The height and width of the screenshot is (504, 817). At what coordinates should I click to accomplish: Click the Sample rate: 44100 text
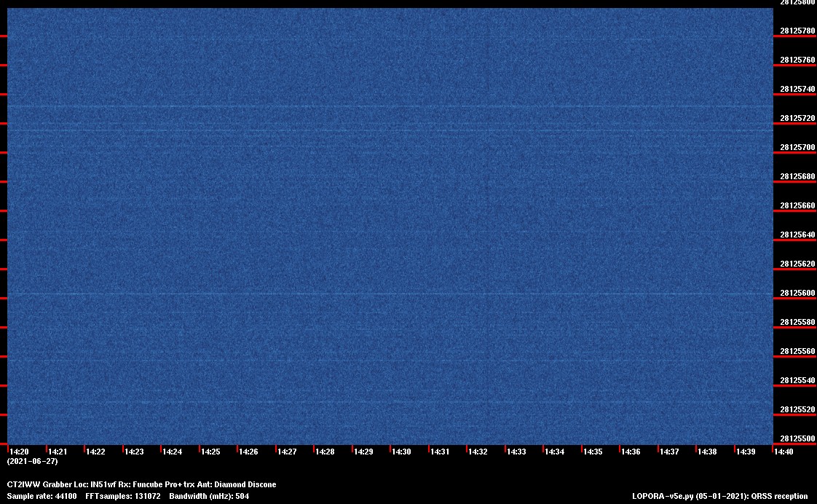(x=42, y=496)
